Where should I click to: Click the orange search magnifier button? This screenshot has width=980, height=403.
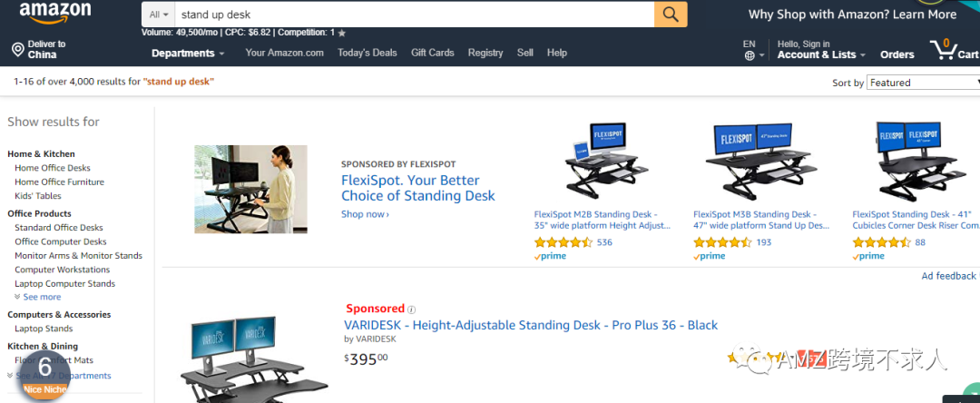coord(671,15)
